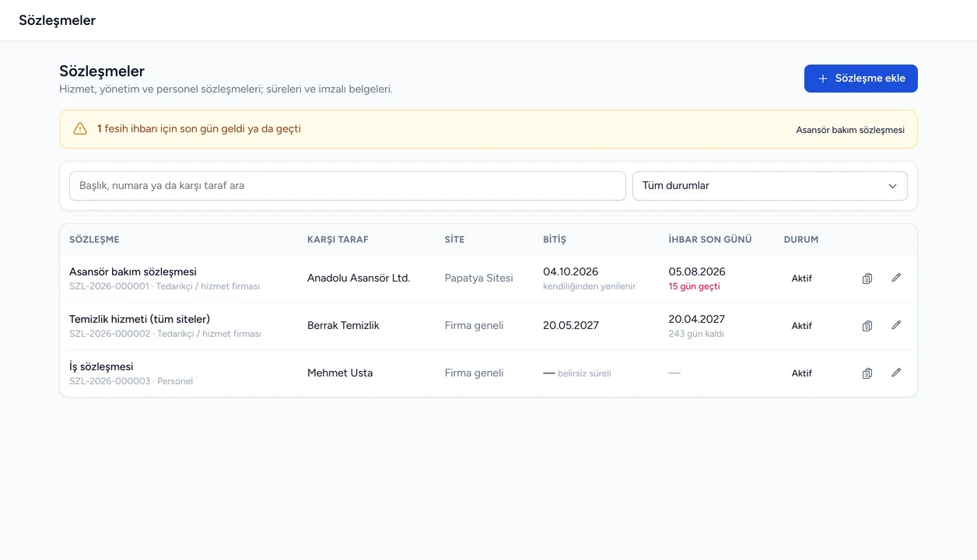
Task: Copy the Temizlik hizmeti contract row
Action: (867, 326)
